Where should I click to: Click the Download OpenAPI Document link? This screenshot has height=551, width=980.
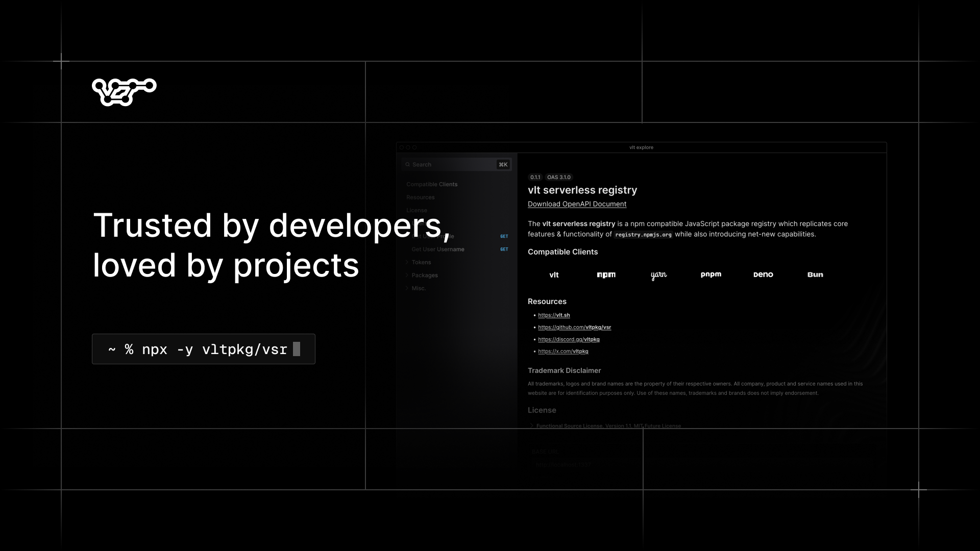pyautogui.click(x=577, y=204)
